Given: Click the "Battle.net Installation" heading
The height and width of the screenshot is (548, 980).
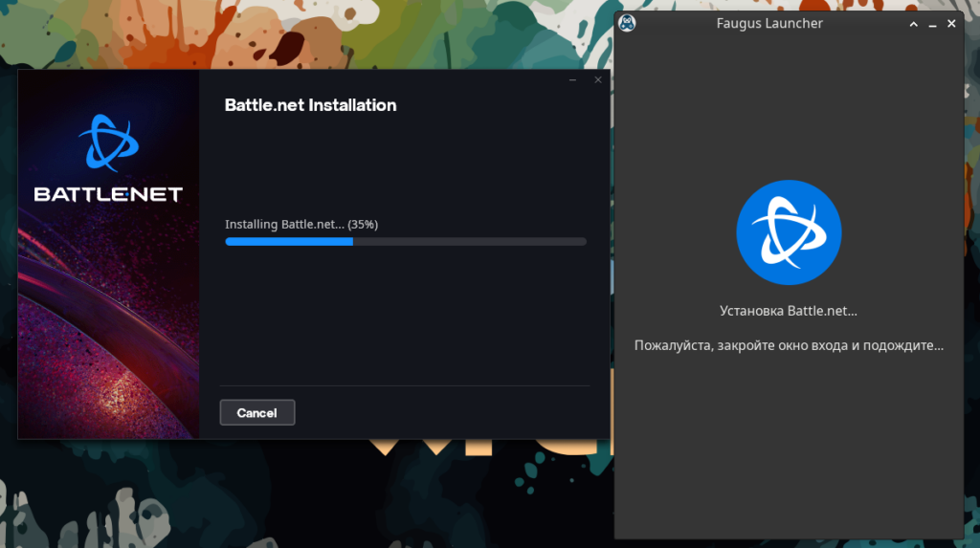Looking at the screenshot, I should 310,105.
